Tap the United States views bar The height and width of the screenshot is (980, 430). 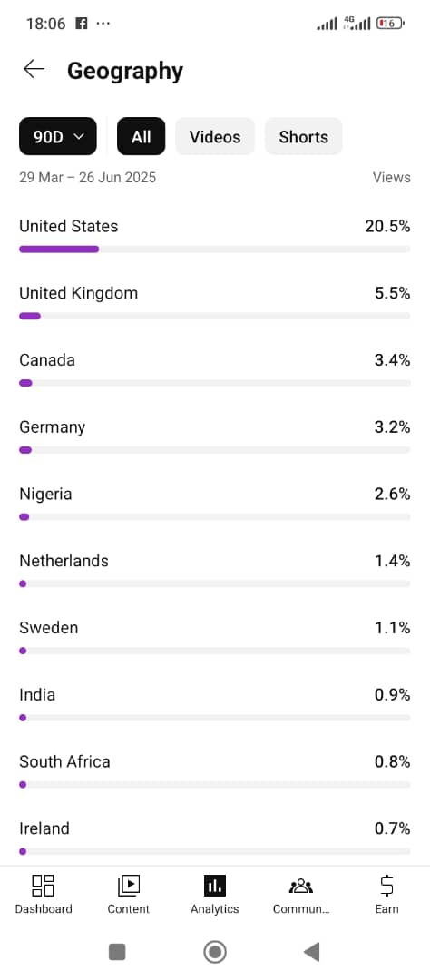coord(214,249)
